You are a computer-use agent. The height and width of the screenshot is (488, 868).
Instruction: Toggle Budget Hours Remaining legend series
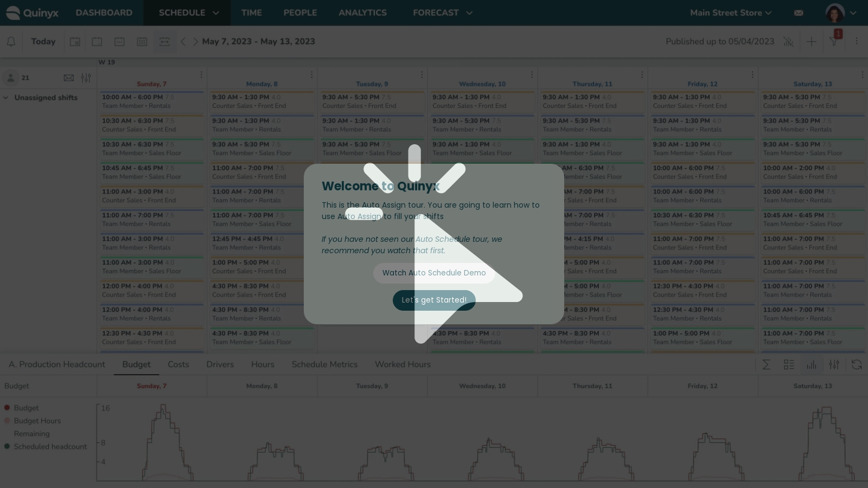click(33, 427)
